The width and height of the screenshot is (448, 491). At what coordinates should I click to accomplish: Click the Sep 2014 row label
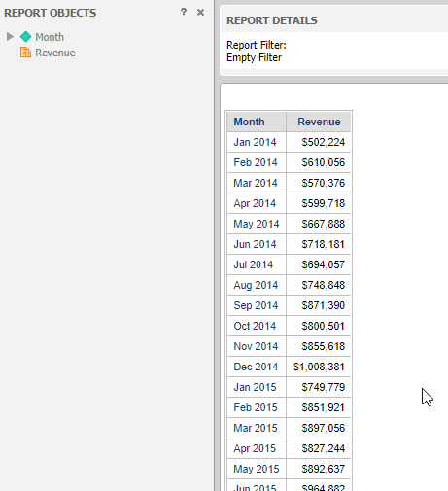[x=256, y=305]
